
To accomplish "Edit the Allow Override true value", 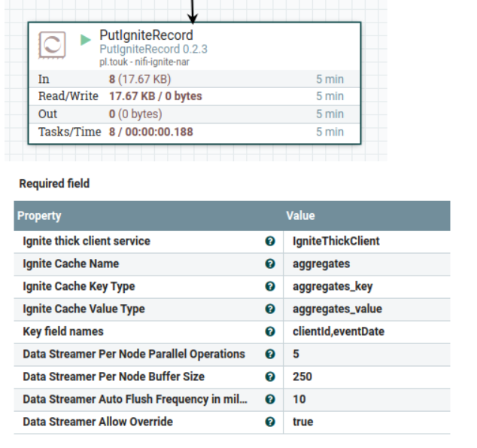I will pyautogui.click(x=366, y=422).
